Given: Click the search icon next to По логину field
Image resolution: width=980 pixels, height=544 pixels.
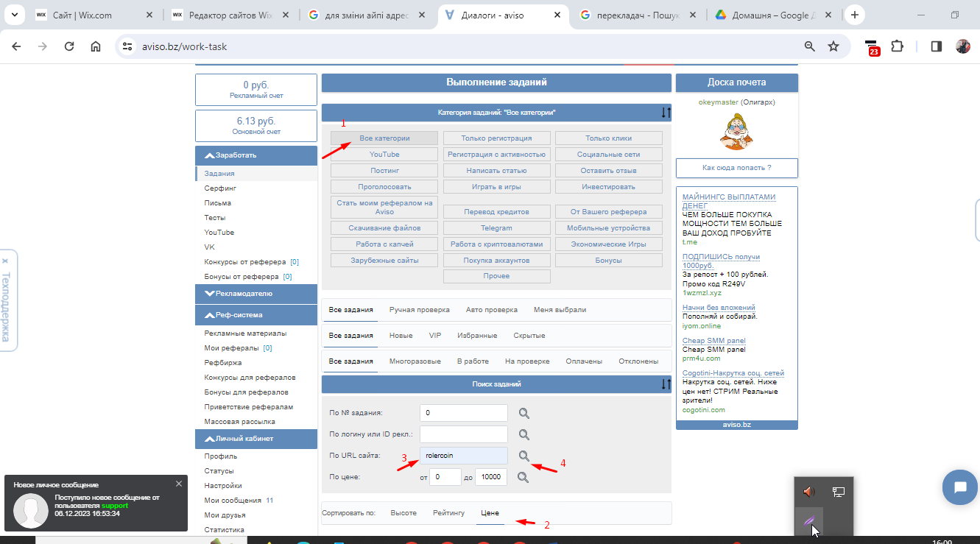Looking at the screenshot, I should pyautogui.click(x=524, y=434).
